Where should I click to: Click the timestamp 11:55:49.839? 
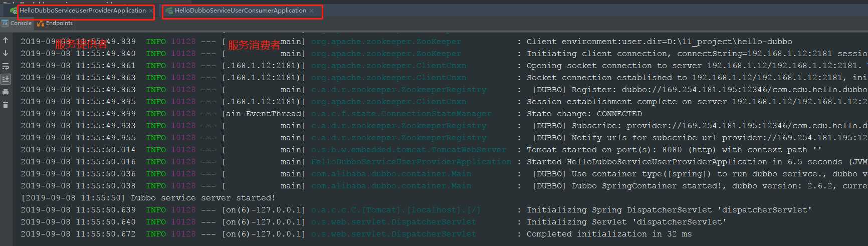tap(106, 42)
